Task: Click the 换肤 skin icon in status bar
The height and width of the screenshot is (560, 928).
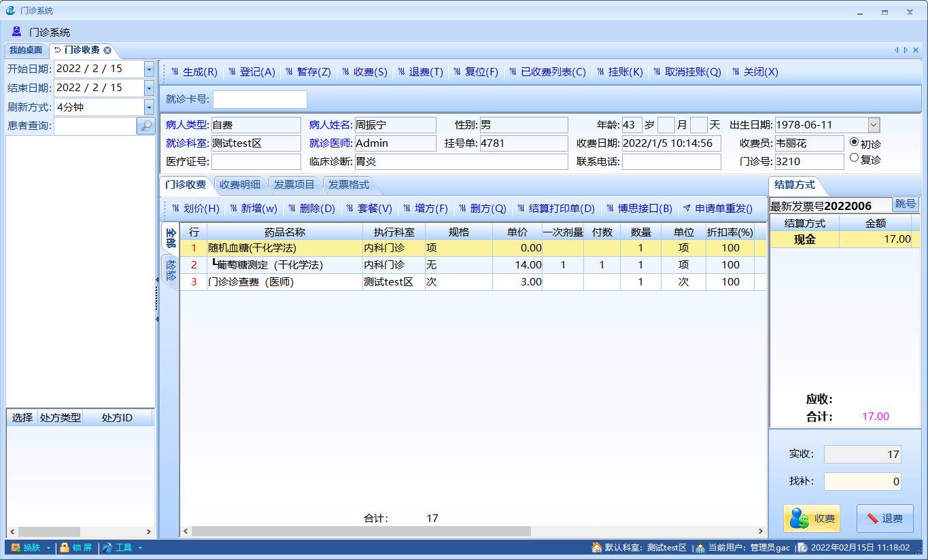Action: pyautogui.click(x=15, y=548)
